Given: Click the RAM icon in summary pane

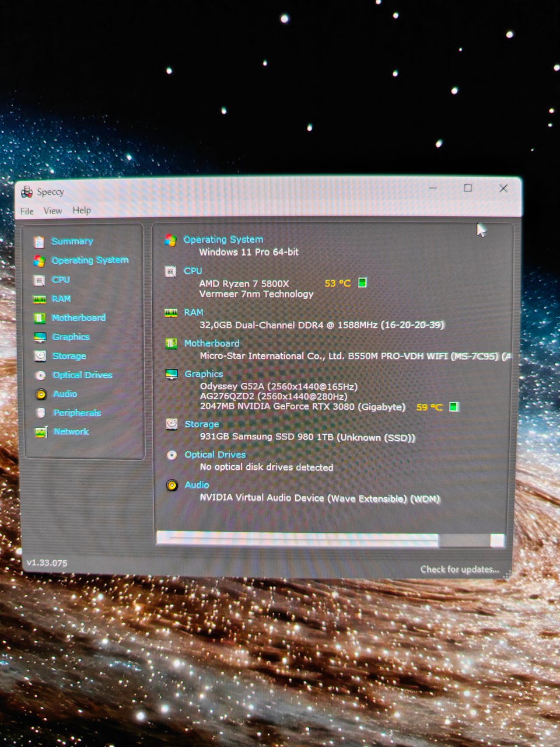Looking at the screenshot, I should pyautogui.click(x=170, y=313).
